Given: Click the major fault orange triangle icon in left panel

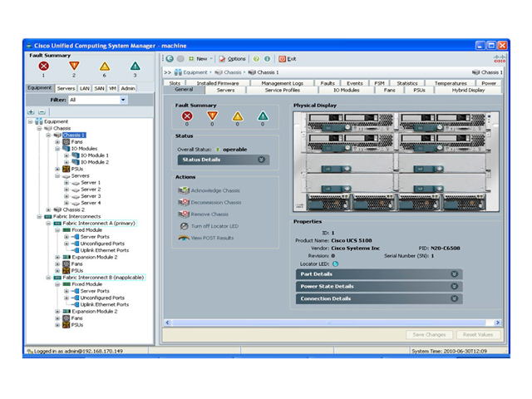Looking at the screenshot, I should pos(74,66).
